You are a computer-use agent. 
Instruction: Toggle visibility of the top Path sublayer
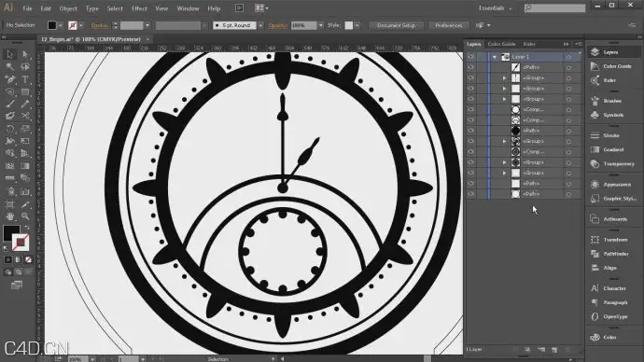pyautogui.click(x=470, y=67)
